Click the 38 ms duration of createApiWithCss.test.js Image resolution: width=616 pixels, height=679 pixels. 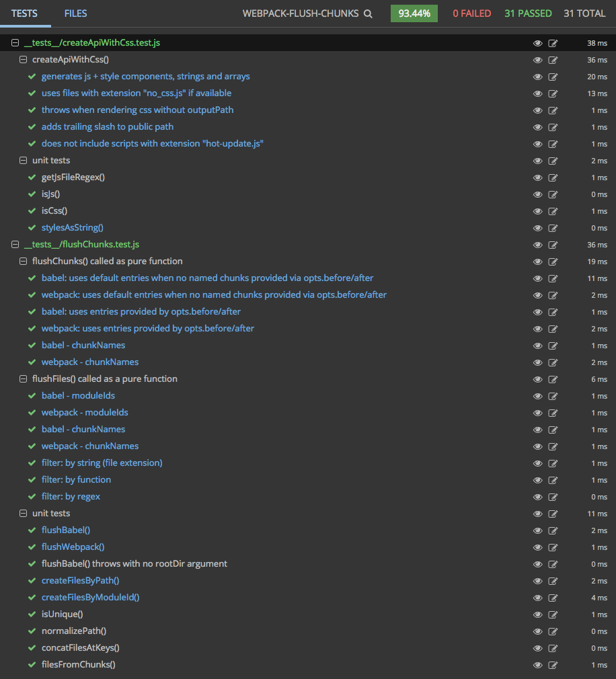(597, 43)
